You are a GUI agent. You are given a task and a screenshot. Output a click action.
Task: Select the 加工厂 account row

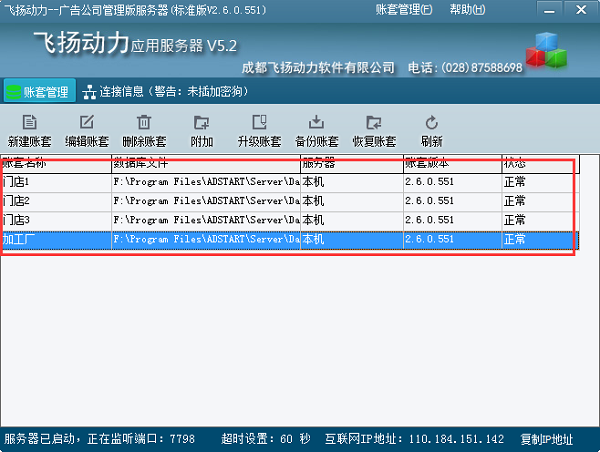click(150, 240)
